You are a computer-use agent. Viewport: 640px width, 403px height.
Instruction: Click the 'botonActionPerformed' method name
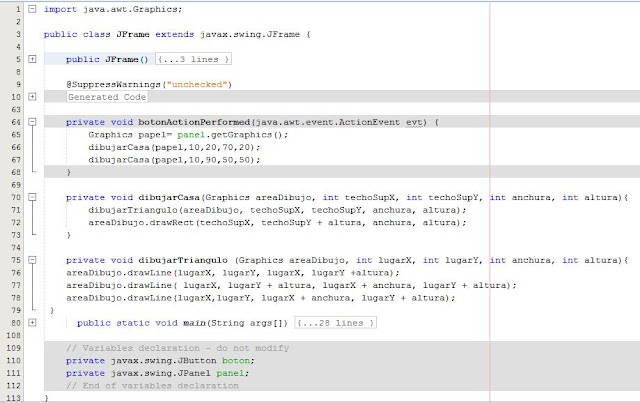(194, 122)
